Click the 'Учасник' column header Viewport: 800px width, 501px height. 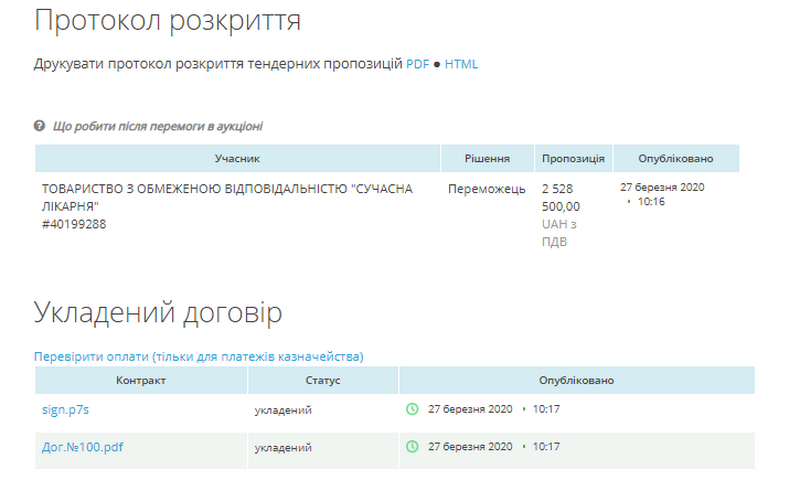[x=237, y=159]
